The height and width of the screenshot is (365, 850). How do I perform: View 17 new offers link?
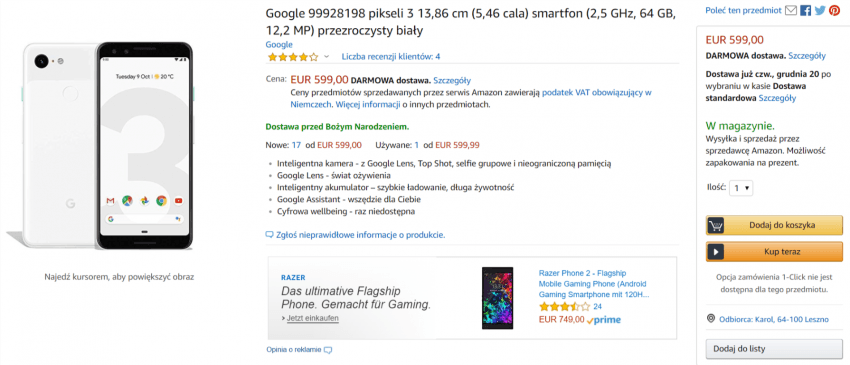[296, 145]
